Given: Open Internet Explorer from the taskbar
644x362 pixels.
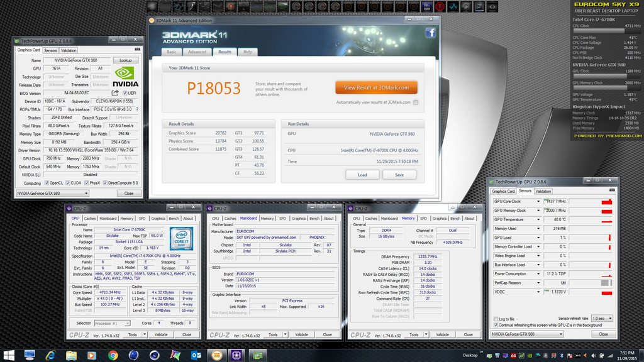Looking at the screenshot, I should 50,355.
